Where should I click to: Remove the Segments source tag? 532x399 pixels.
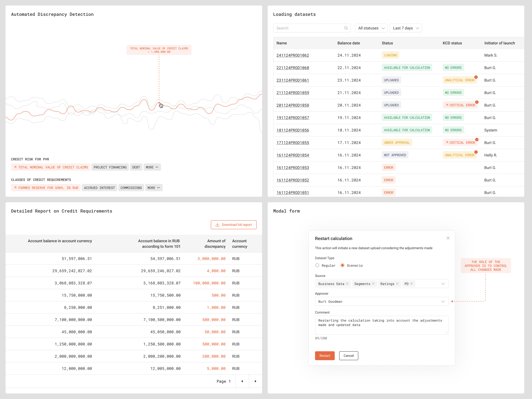click(373, 284)
